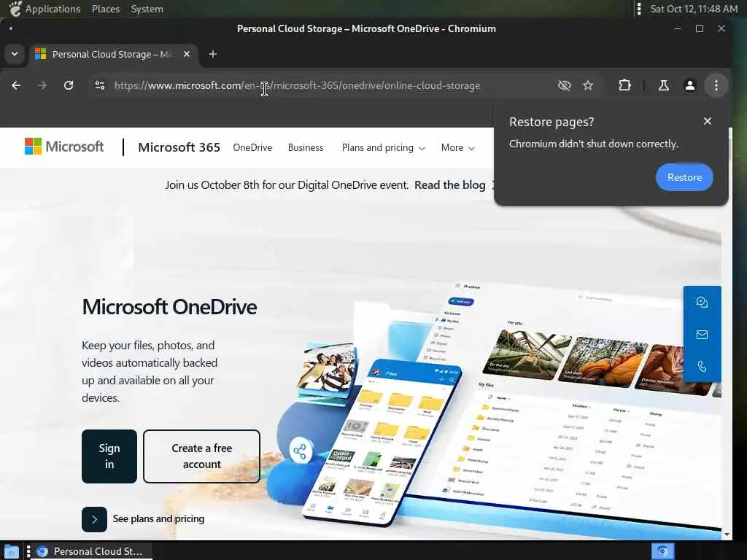Open the OneDrive nav item
The width and height of the screenshot is (747, 560).
(x=252, y=147)
